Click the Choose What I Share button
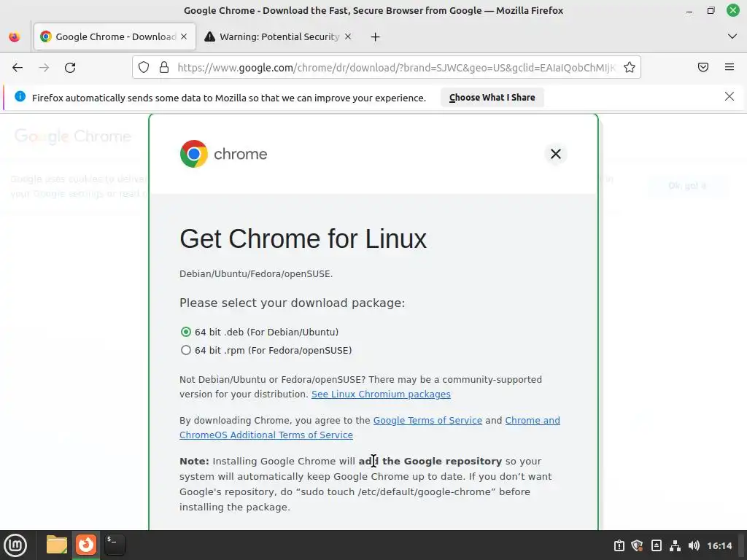 (x=492, y=97)
